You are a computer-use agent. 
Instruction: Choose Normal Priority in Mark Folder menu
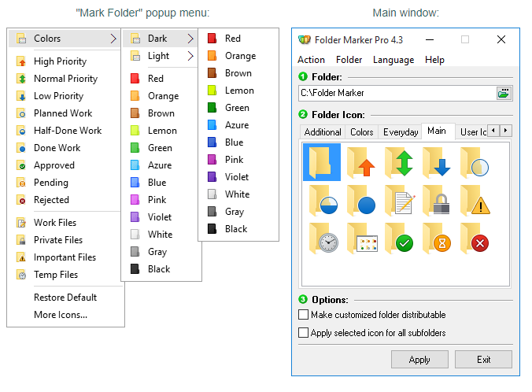(65, 79)
